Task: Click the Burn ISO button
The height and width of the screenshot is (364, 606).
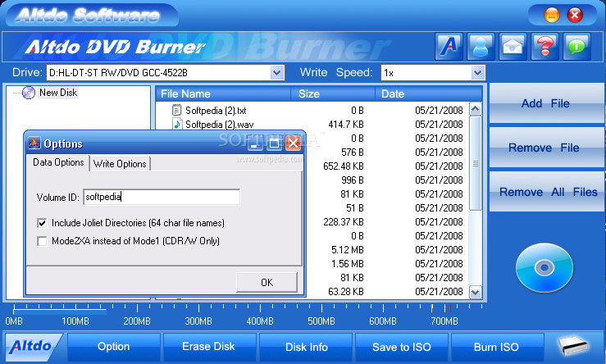Action: (497, 347)
